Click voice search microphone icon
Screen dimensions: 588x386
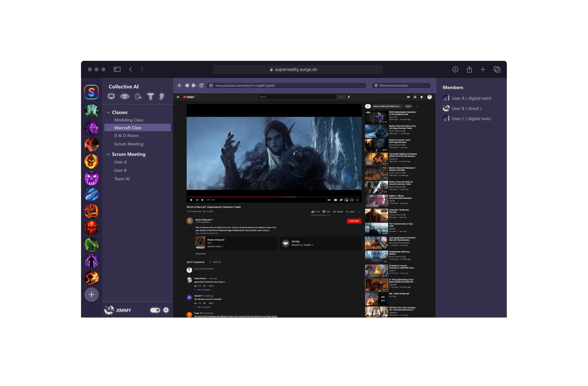349,97
